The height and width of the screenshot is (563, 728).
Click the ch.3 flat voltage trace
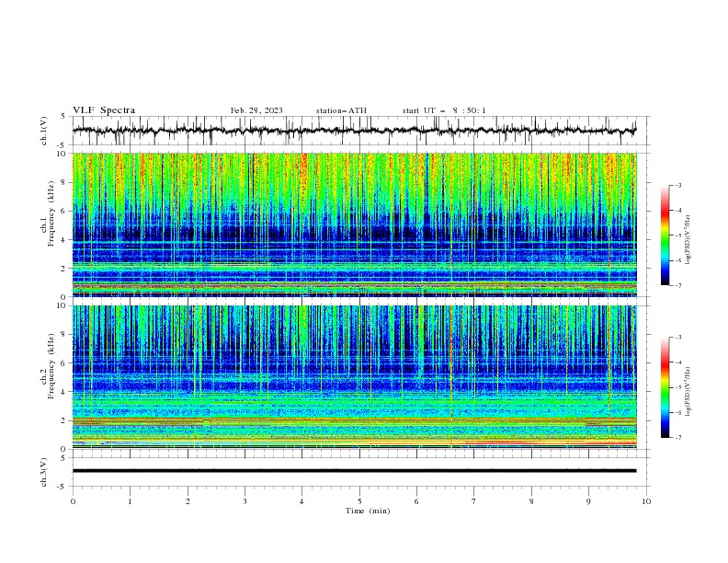[354, 471]
